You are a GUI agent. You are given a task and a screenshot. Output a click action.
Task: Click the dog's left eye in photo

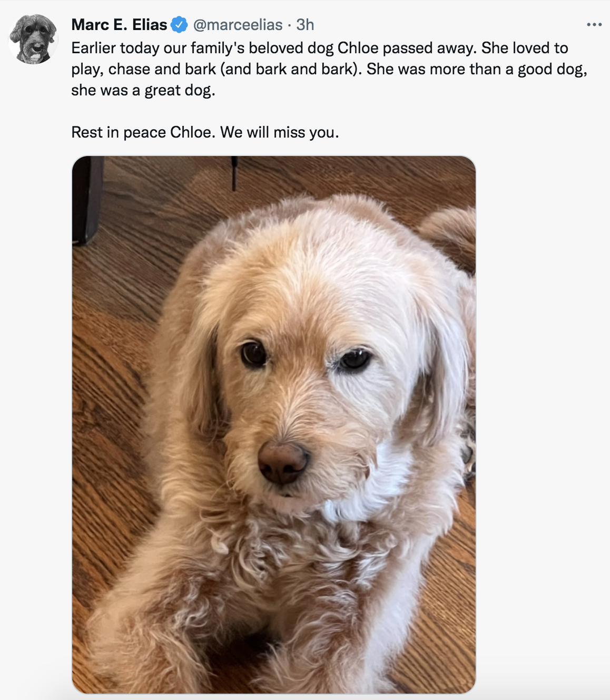click(x=253, y=353)
